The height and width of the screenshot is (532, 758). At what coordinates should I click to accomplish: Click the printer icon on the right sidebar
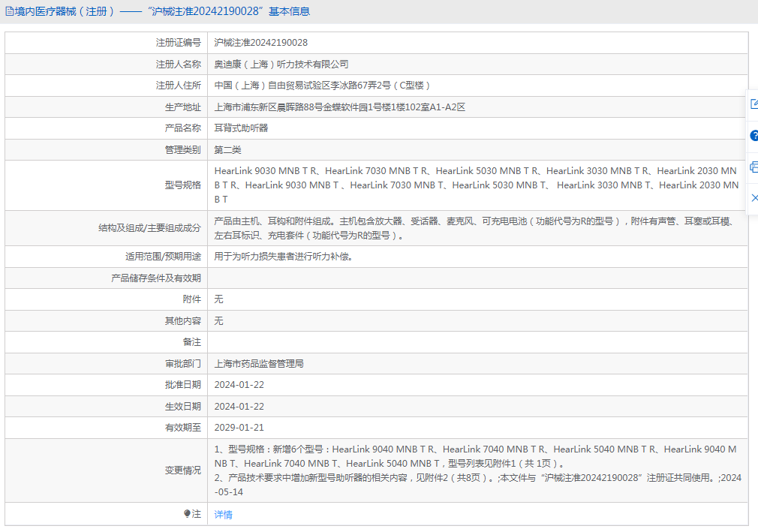pyautogui.click(x=754, y=167)
